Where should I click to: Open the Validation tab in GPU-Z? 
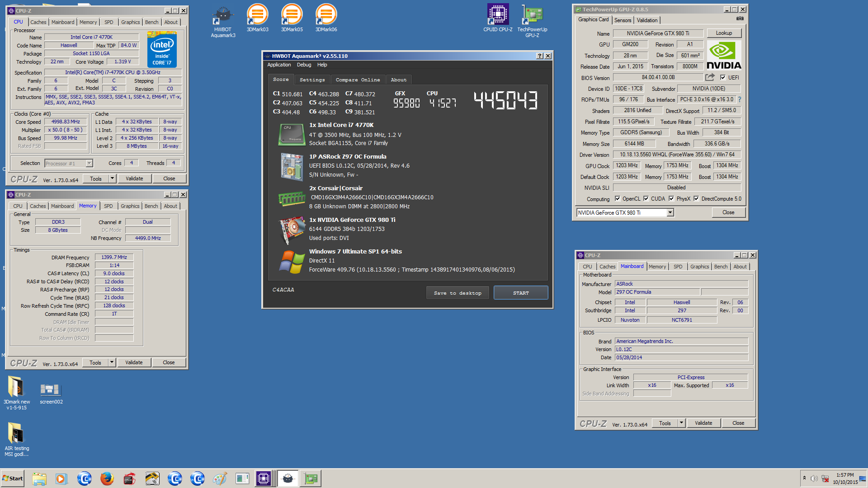coord(647,20)
